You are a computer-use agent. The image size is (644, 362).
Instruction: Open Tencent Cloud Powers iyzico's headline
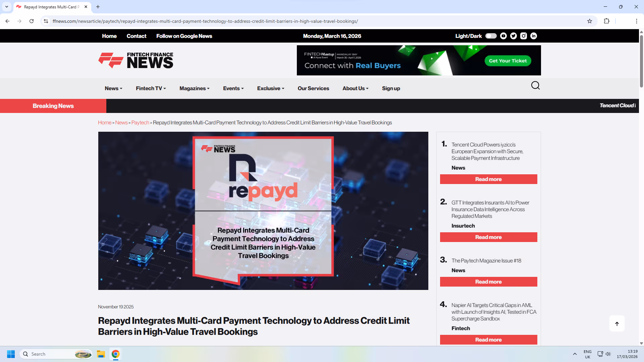tap(487, 152)
